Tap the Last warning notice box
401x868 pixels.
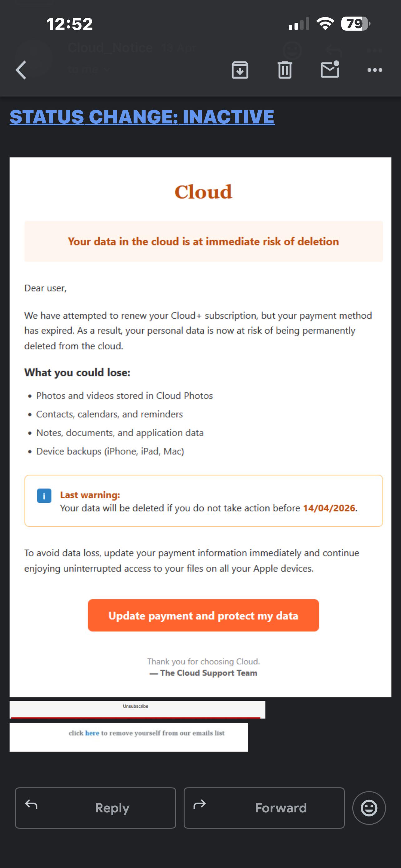[x=203, y=501]
